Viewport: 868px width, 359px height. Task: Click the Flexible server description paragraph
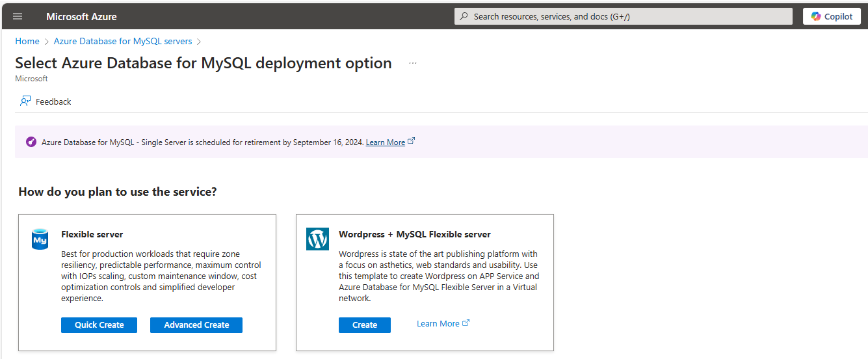161,276
